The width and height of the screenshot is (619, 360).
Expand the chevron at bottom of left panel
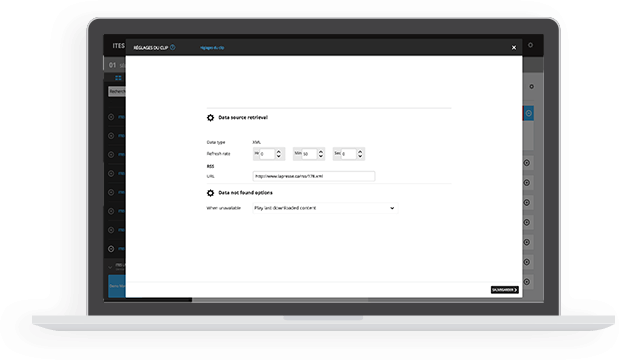click(x=110, y=267)
